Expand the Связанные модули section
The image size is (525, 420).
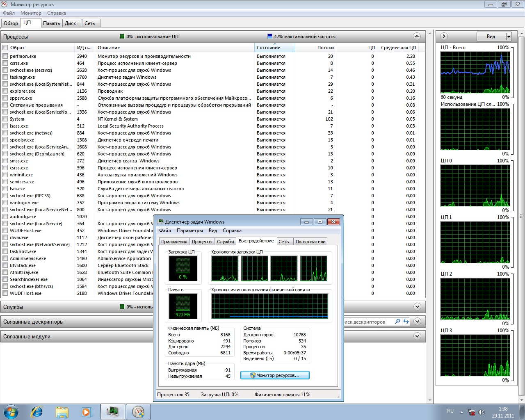coord(417,336)
